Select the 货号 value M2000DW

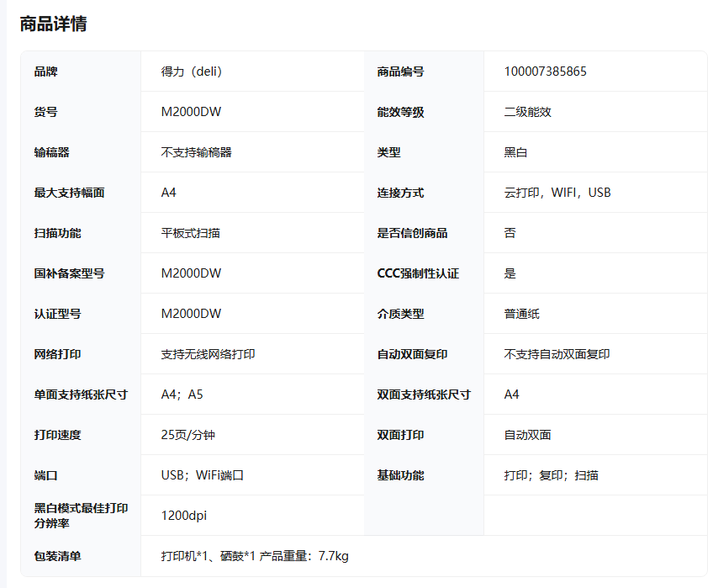[191, 112]
